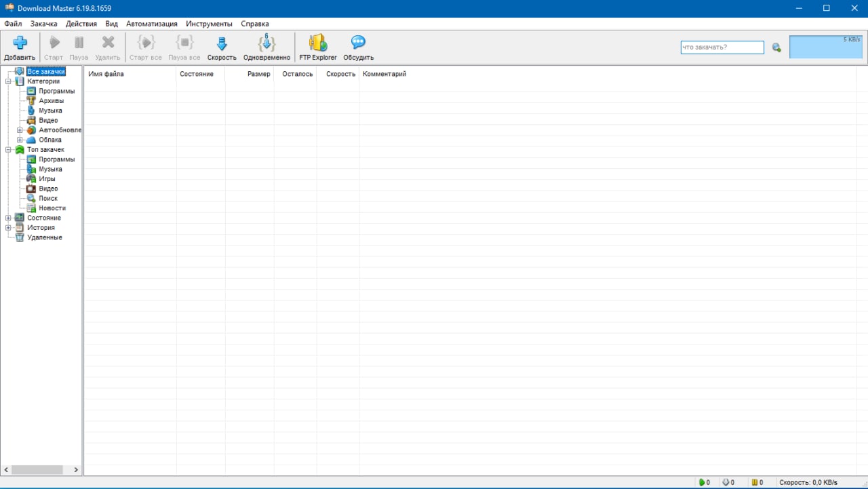868x489 pixels.
Task: Click the green active downloads status icon
Action: pyautogui.click(x=702, y=482)
